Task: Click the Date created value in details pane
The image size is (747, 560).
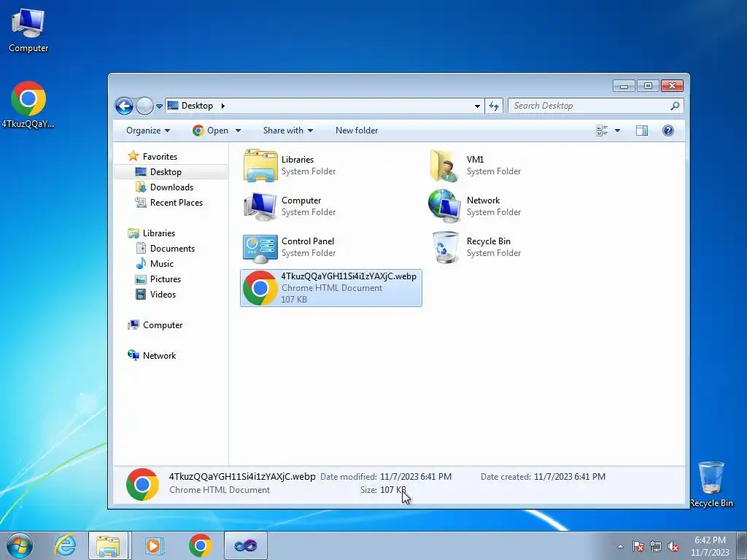Action: click(570, 477)
